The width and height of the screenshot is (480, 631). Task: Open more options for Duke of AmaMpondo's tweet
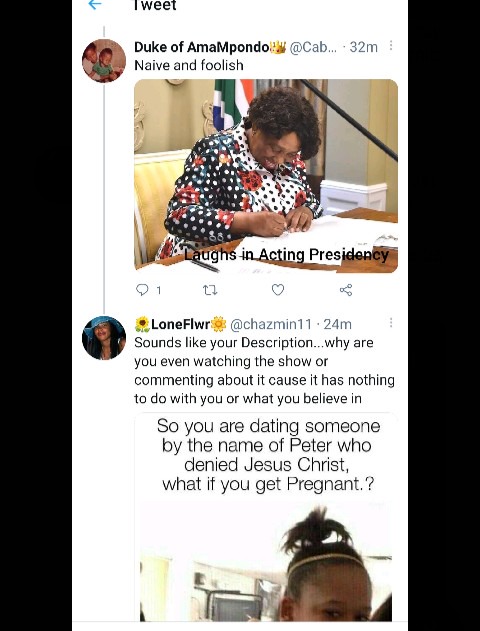(391, 46)
